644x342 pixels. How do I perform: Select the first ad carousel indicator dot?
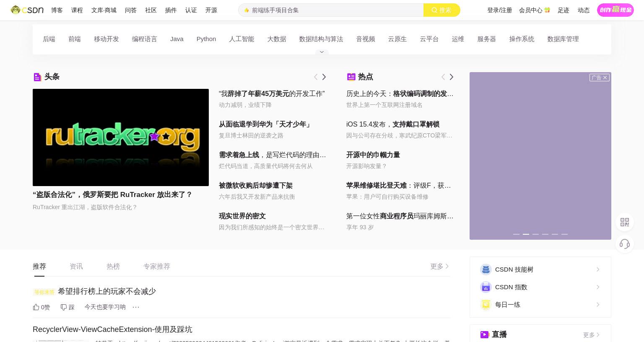tap(516, 234)
